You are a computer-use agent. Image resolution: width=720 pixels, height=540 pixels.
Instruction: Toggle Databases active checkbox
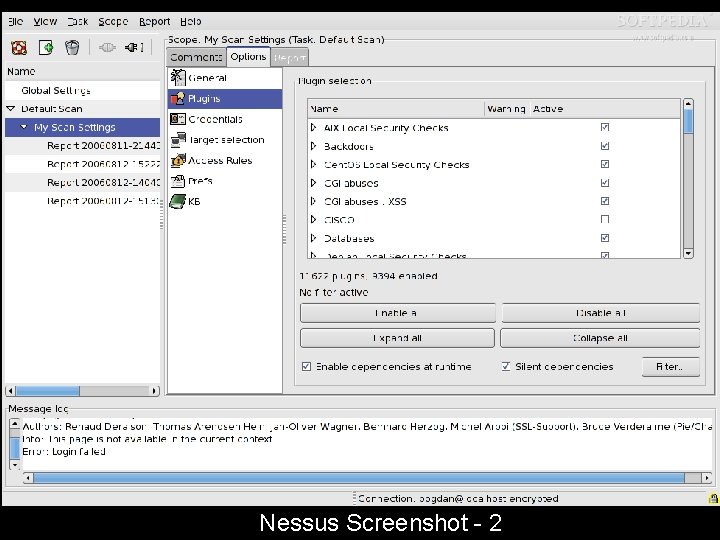(605, 238)
